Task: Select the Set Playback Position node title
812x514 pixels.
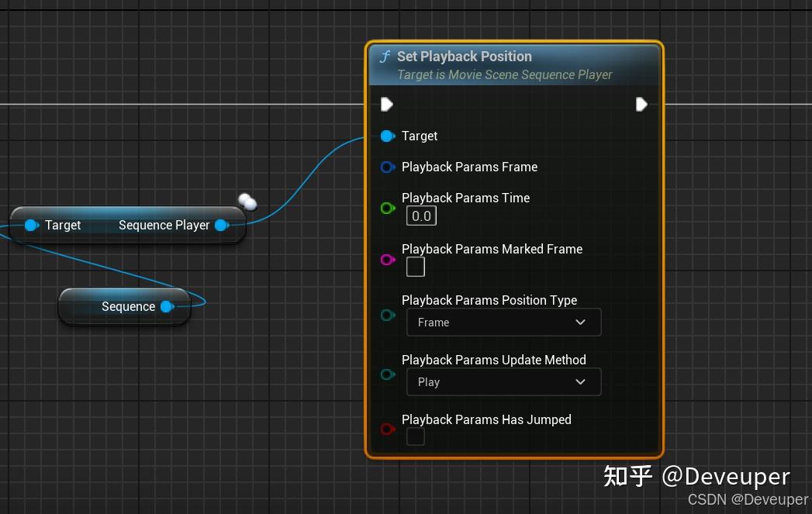Action: point(464,56)
